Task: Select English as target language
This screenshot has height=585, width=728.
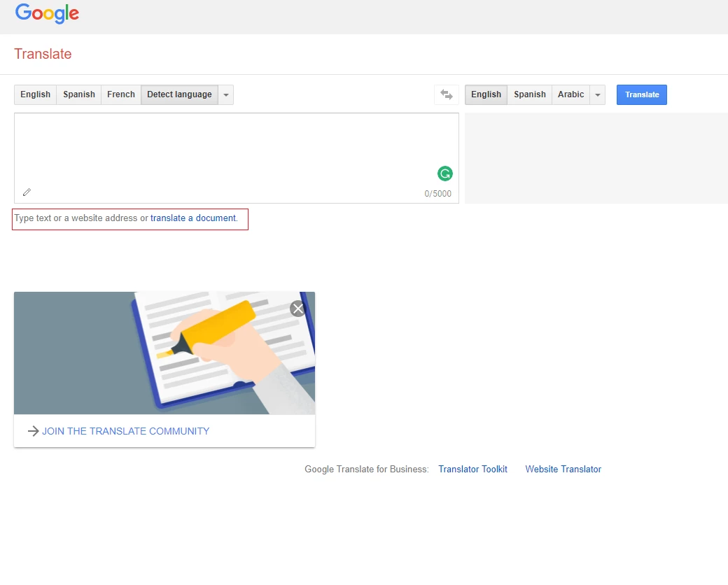Action: pyautogui.click(x=486, y=94)
